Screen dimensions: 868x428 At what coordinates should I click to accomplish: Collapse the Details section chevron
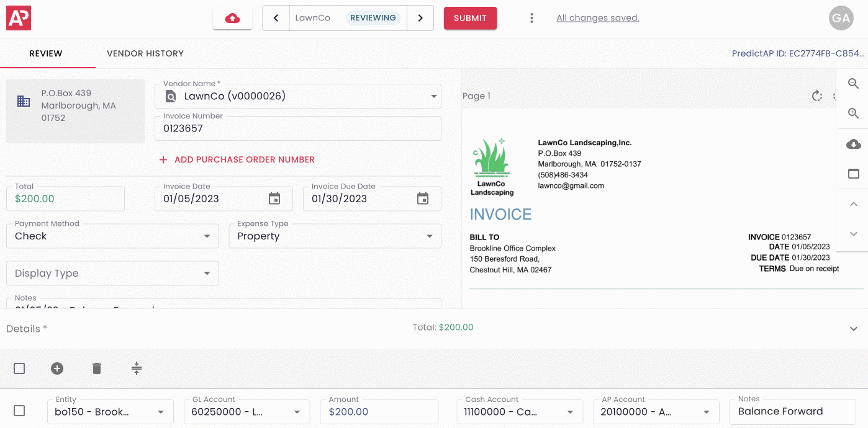853,328
